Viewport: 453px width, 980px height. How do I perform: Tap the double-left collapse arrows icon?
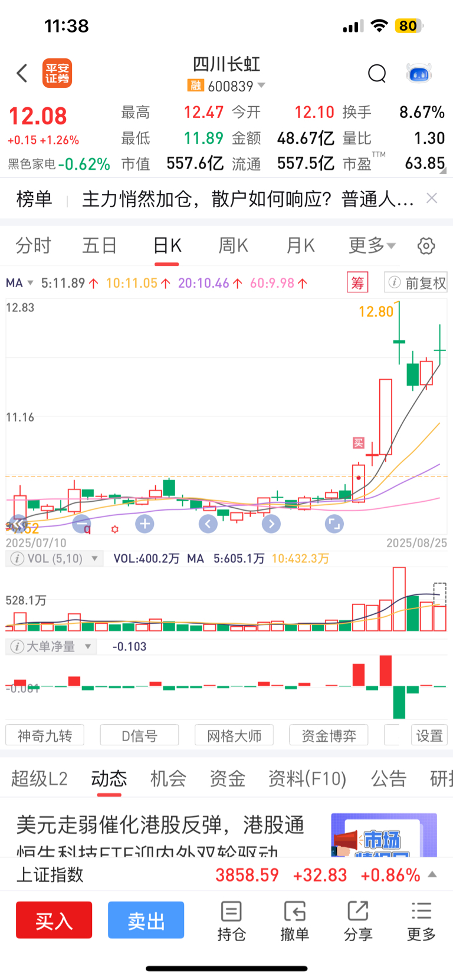pyautogui.click(x=18, y=524)
